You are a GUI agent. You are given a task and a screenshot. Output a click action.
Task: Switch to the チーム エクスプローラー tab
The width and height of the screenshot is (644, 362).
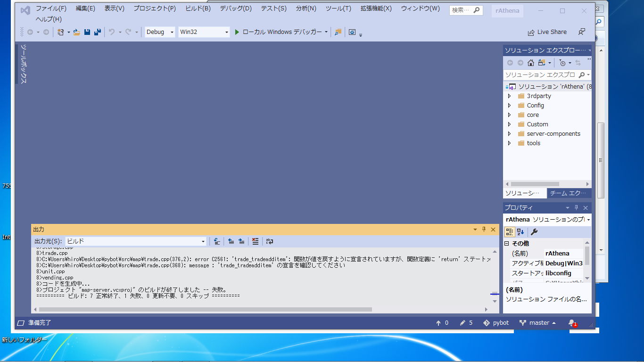(569, 193)
